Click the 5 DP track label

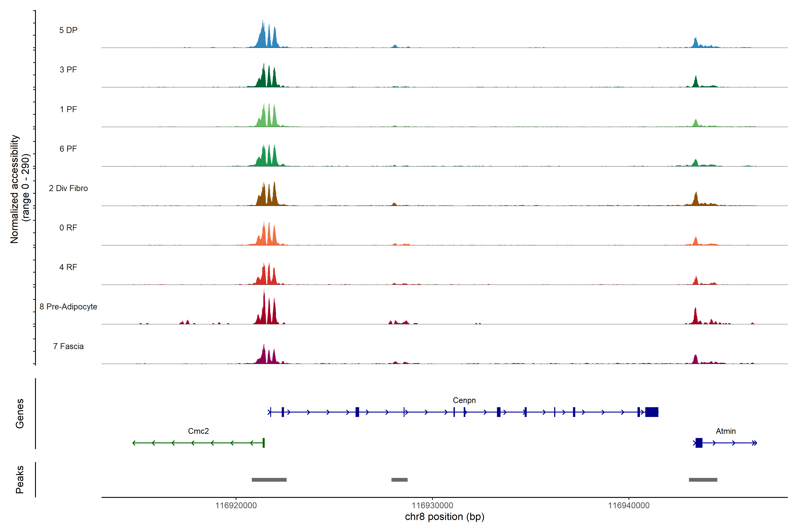click(x=68, y=30)
